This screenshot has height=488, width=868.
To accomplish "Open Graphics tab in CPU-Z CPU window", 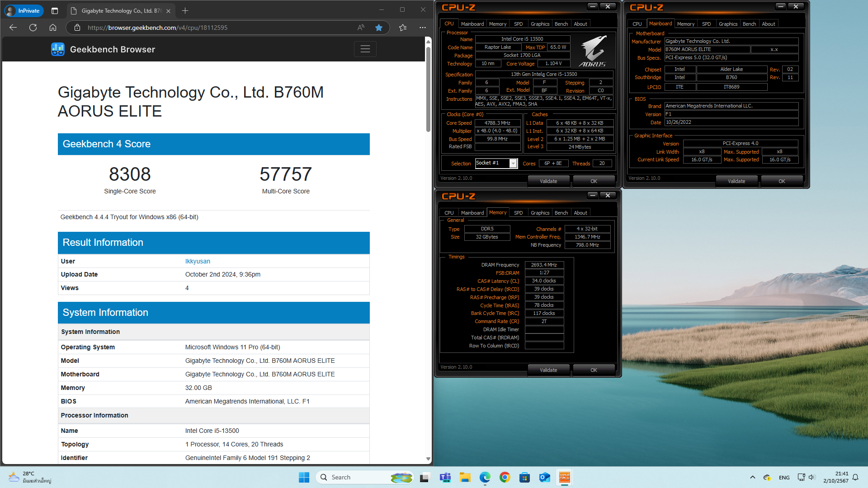I will [540, 24].
